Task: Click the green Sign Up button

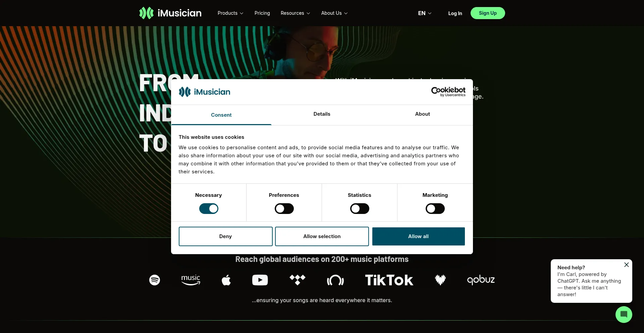Action: point(488,13)
